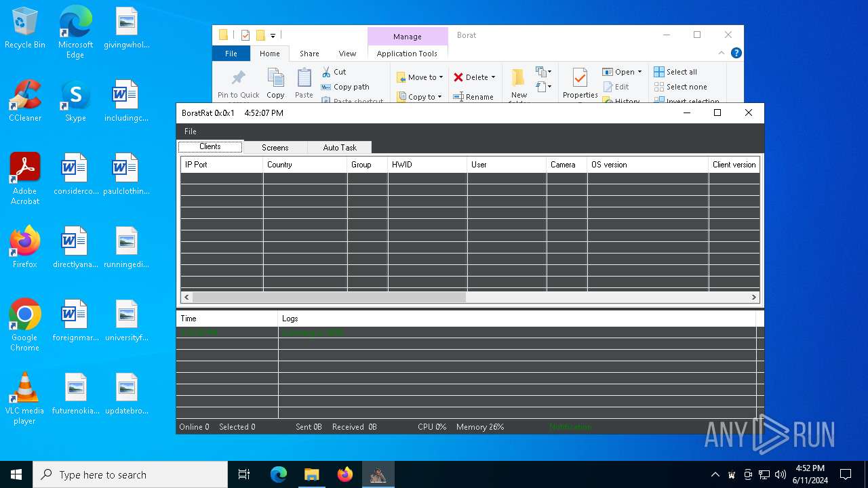868x488 pixels.
Task: Select Microsoft Edge desktop shortcut
Action: pos(75,31)
